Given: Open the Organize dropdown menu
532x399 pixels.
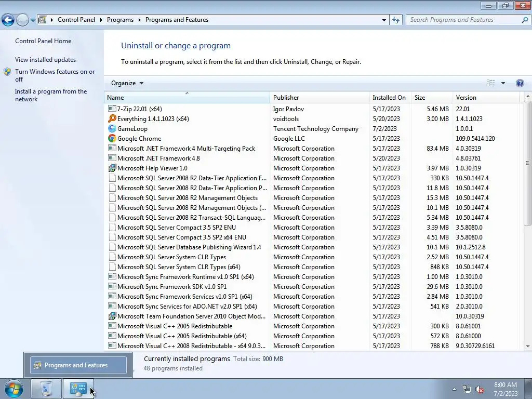Looking at the screenshot, I should click(x=127, y=83).
